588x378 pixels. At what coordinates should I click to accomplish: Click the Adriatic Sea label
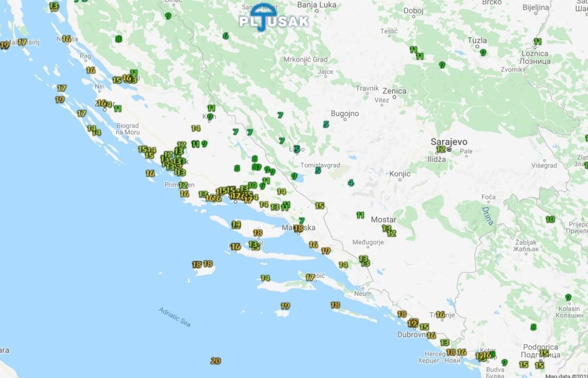point(174,317)
